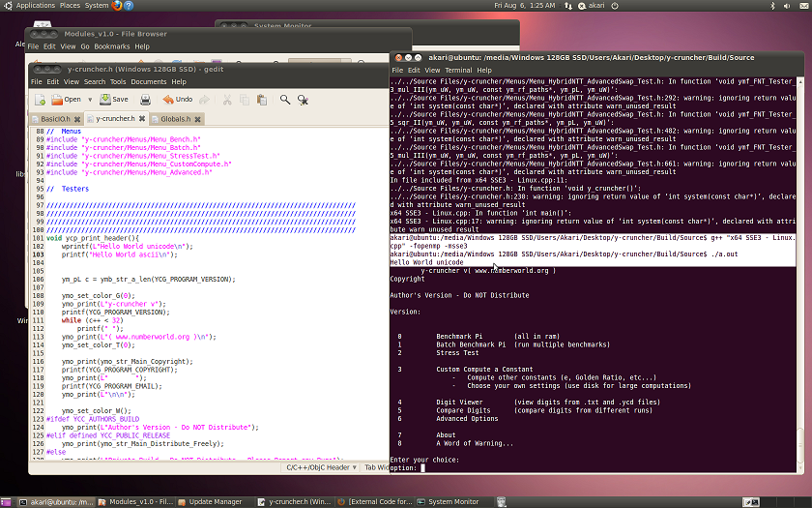Click the Save button in gedit toolbar
Image resolution: width=812 pixels, height=508 pixels.
114,100
